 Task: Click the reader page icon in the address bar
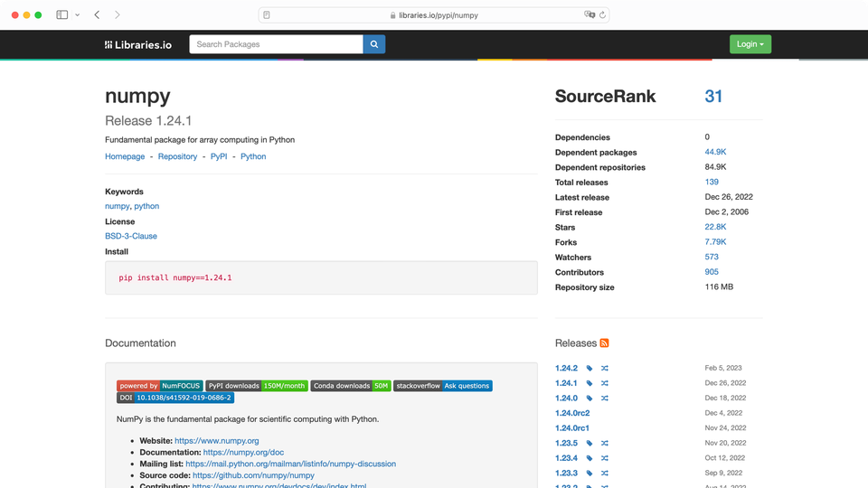pyautogui.click(x=267, y=15)
